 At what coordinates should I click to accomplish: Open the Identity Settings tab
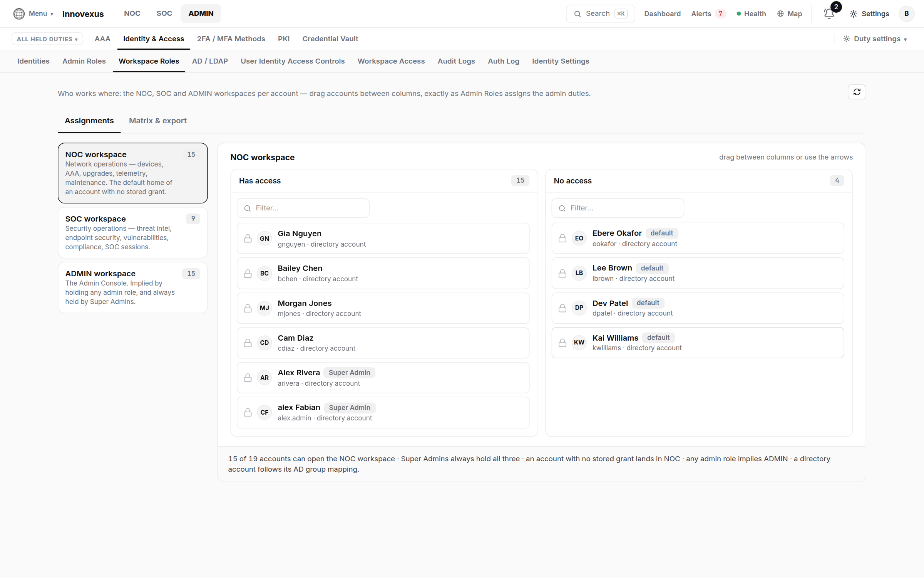561,61
